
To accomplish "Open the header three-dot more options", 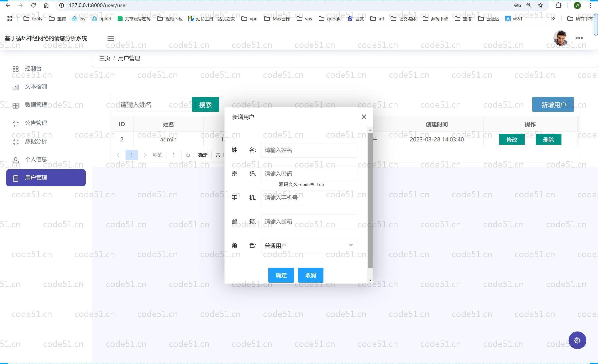I will pyautogui.click(x=579, y=38).
